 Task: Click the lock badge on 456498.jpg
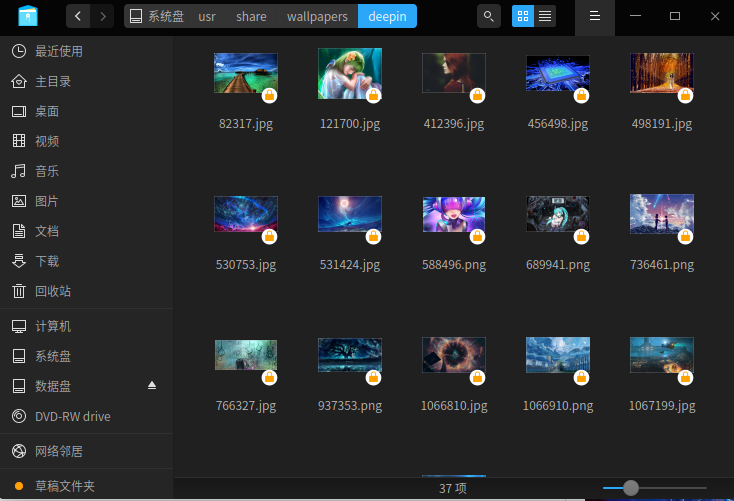point(581,96)
